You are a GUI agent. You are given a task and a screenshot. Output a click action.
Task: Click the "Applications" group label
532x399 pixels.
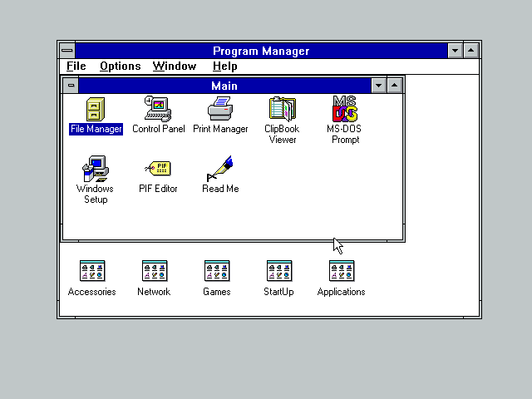pos(342,292)
